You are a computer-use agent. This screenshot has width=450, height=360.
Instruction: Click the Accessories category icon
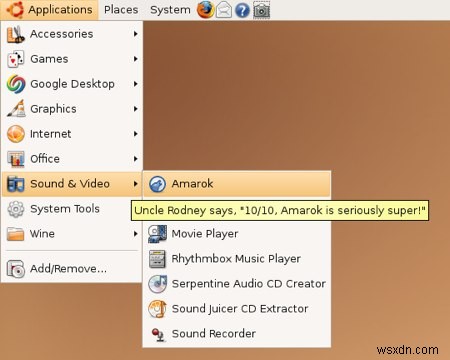tap(16, 34)
